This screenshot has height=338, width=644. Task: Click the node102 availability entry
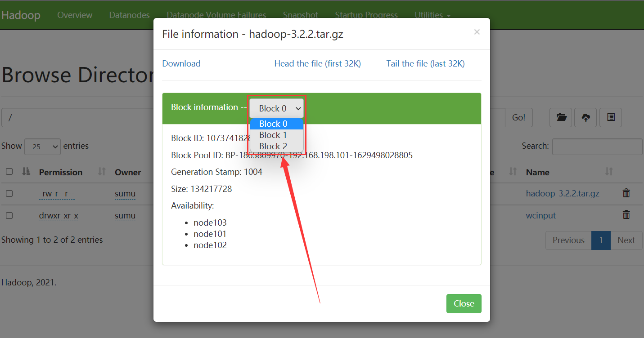point(210,245)
